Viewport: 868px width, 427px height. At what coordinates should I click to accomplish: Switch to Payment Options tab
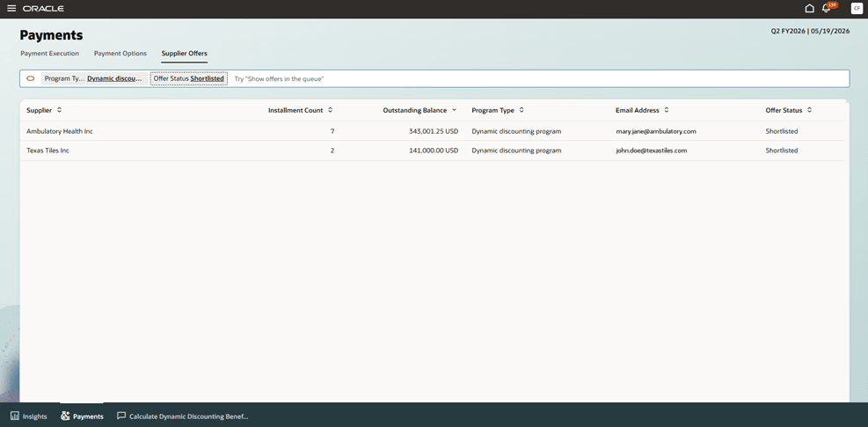[x=120, y=54]
